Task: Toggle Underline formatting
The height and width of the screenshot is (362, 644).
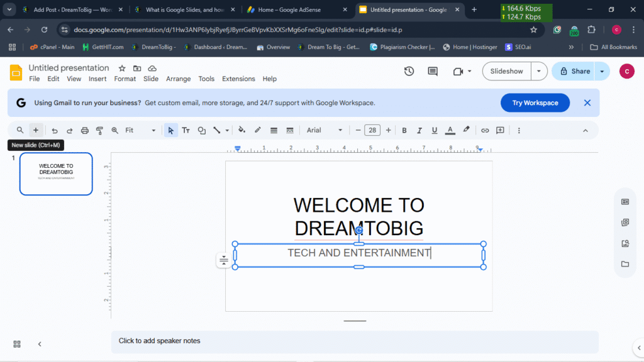Action: (435, 130)
